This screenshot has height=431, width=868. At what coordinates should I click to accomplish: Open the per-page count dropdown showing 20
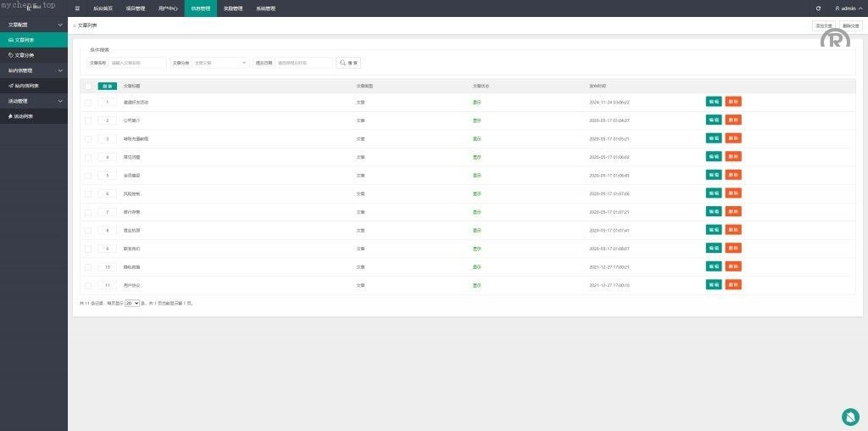point(131,303)
